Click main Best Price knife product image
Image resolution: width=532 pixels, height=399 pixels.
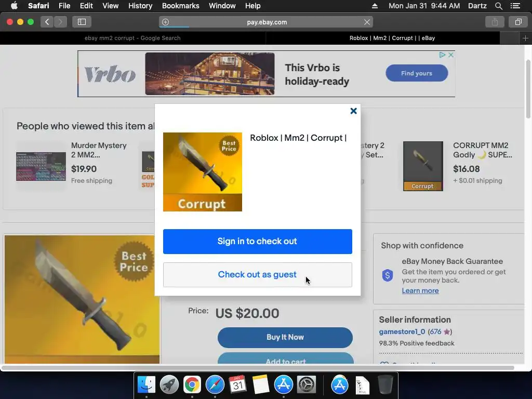82,299
